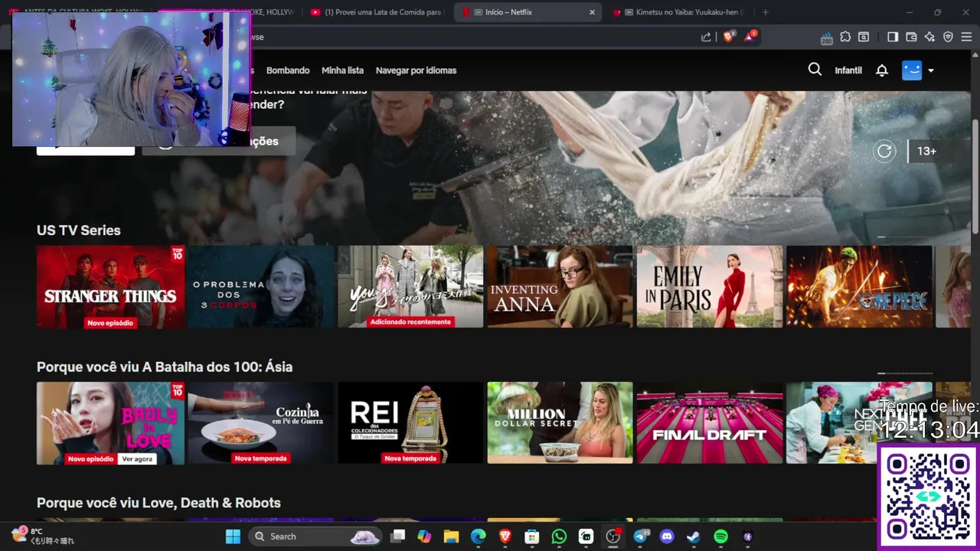Screen dimensions: 980x551
Task: Open Cozinha em Pé de Guerra thumbnail
Action: coord(260,423)
